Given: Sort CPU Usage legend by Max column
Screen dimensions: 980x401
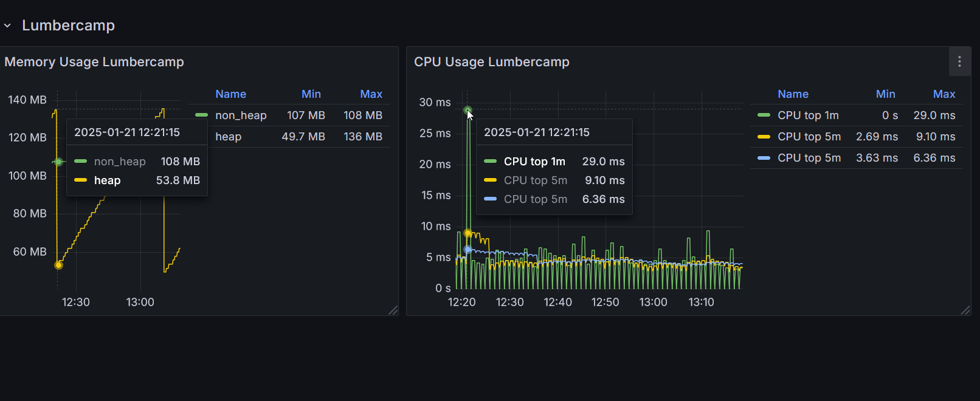Looking at the screenshot, I should pos(944,94).
